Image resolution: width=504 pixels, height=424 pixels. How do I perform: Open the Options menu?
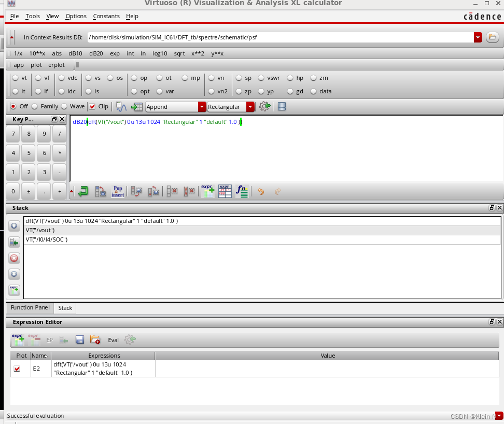click(x=76, y=16)
